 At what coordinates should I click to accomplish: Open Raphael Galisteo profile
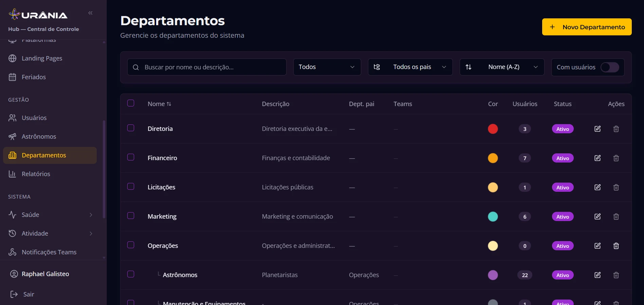(x=39, y=274)
